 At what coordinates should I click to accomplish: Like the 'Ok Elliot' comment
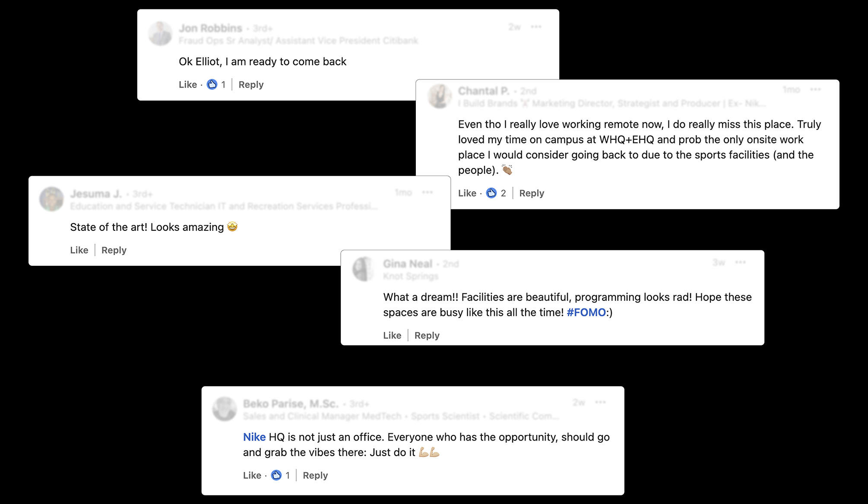tap(188, 85)
